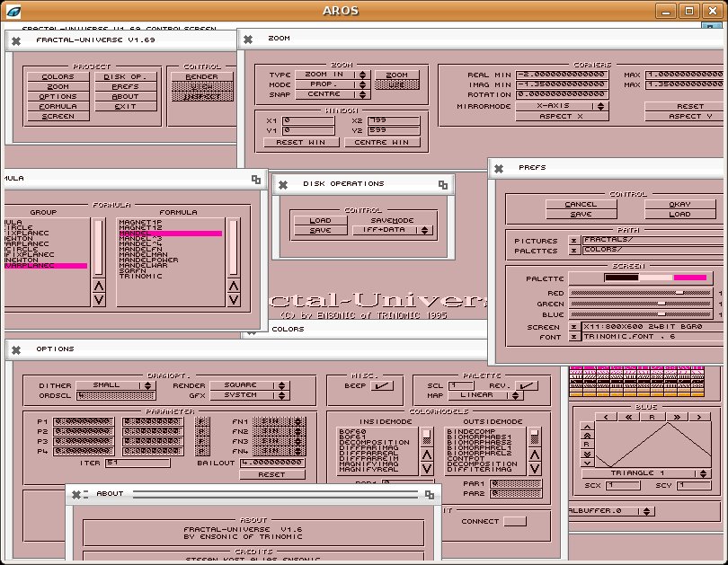Open the Savemode IFF+DATA dropdown
The image size is (728, 565).
(393, 231)
